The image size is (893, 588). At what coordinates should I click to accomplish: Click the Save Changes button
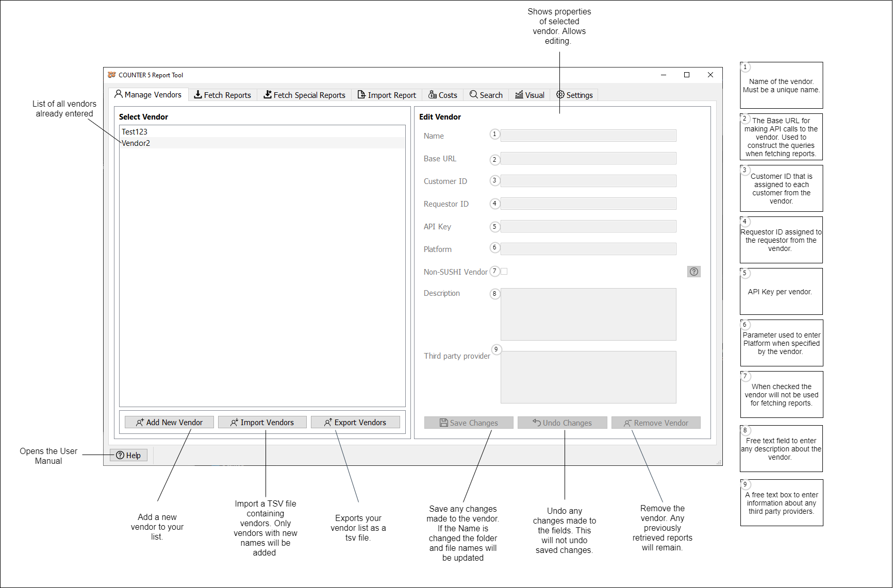468,423
